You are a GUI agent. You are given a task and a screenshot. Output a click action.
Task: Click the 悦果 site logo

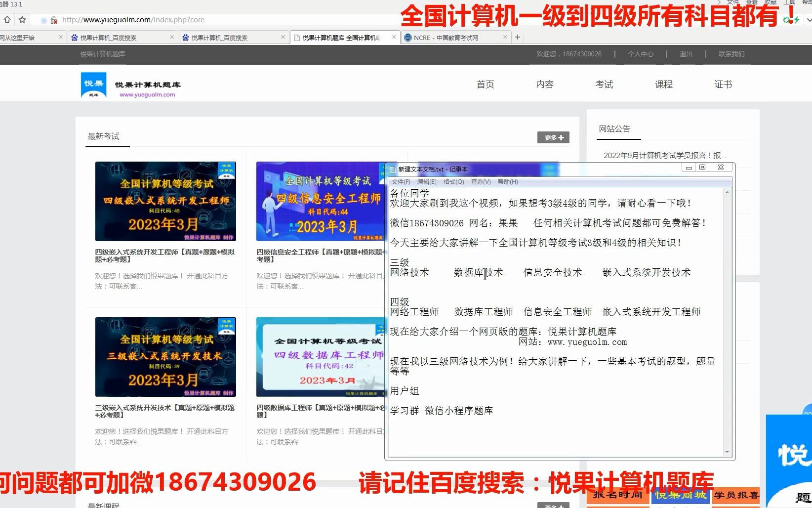(93, 85)
